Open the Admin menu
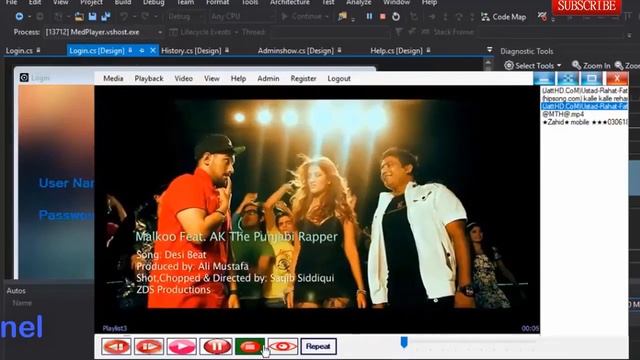Screen dimensions: 640x360 pos(268,78)
